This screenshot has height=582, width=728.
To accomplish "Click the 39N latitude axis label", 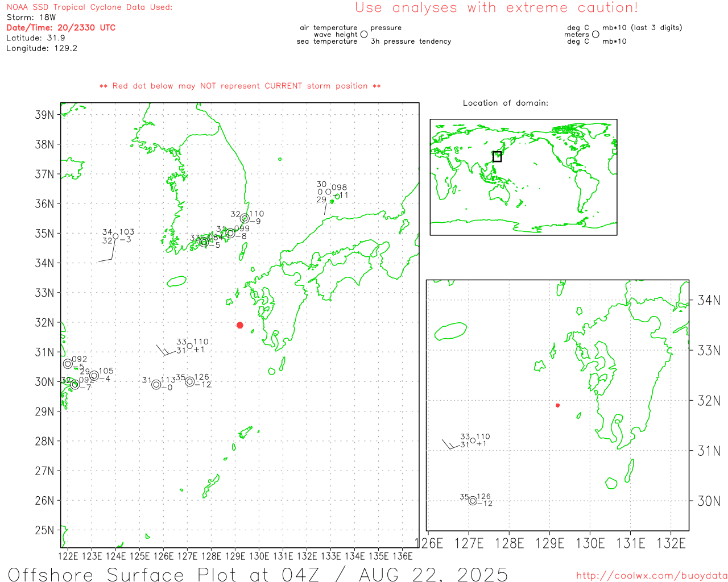I will click(x=44, y=115).
